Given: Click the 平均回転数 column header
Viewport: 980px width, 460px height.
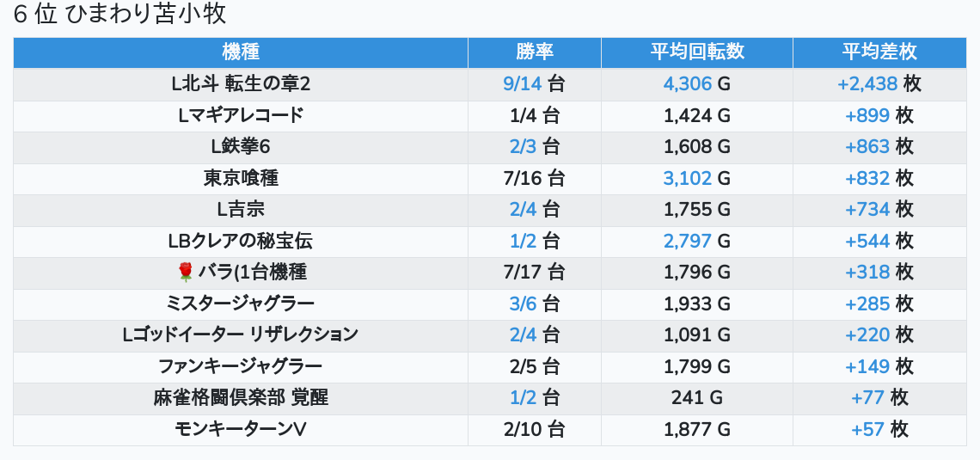Looking at the screenshot, I should pyautogui.click(x=697, y=52).
